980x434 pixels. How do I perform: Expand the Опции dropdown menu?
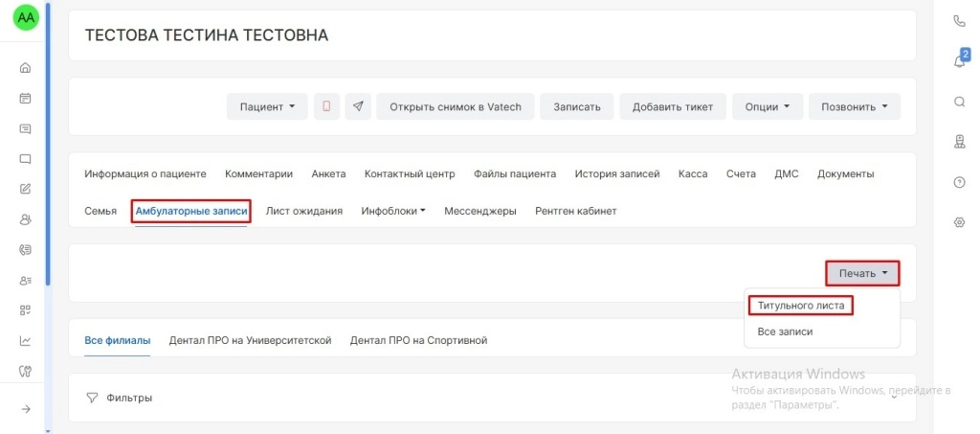coord(767,106)
